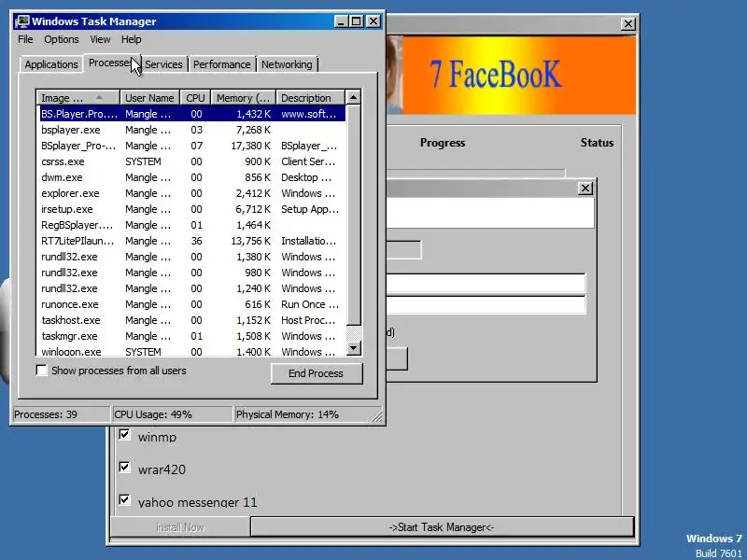Image resolution: width=747 pixels, height=560 pixels.
Task: Open the View menu
Action: (x=100, y=39)
